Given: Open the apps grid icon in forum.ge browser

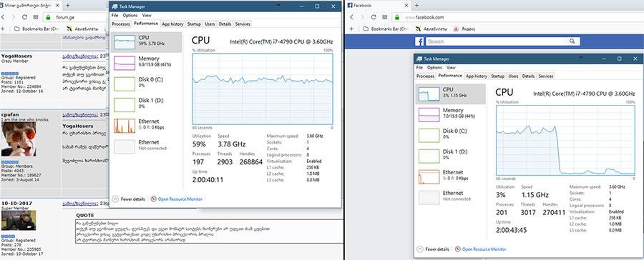Looking at the screenshot, I should point(36,17).
